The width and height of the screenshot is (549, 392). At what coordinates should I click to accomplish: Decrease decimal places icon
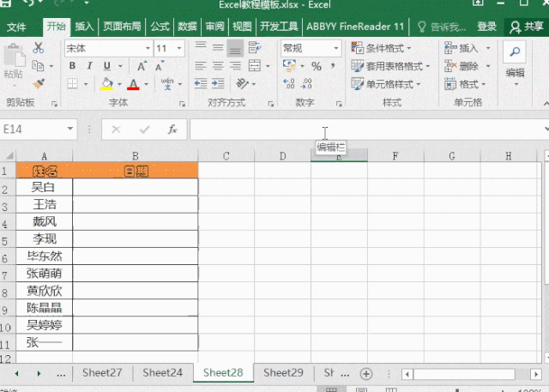306,84
